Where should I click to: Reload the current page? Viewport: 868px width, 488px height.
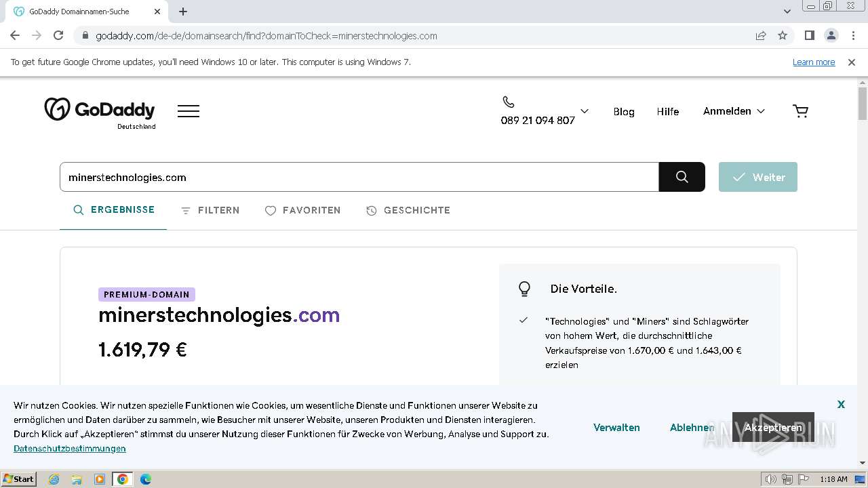pos(58,35)
